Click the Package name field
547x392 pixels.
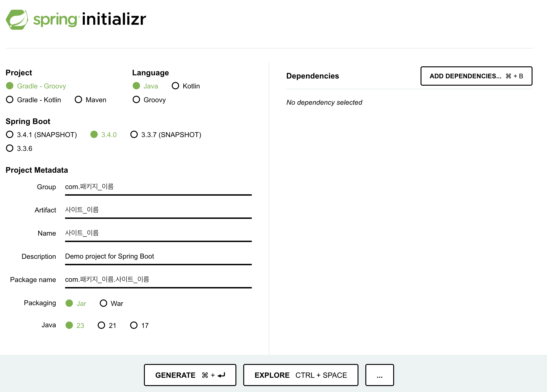coord(158,279)
